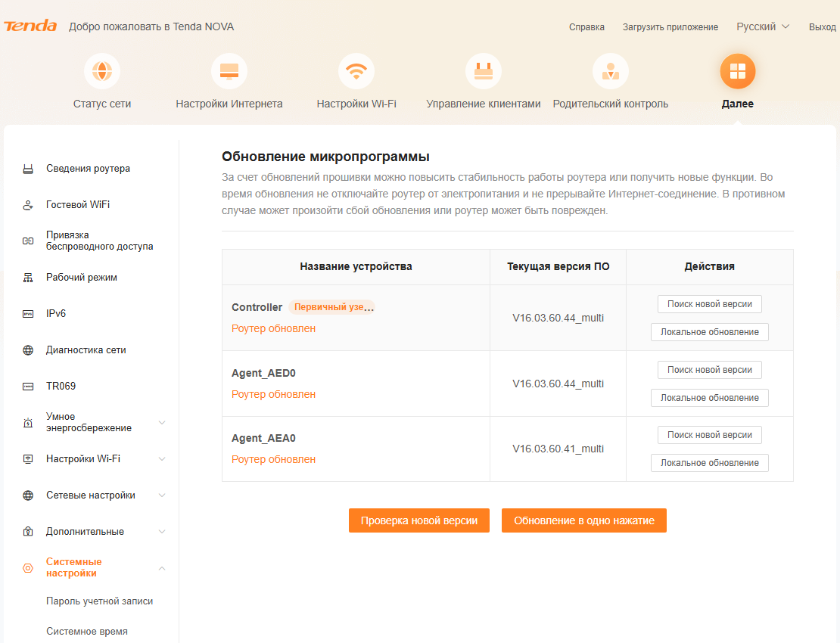This screenshot has width=840, height=643.
Task: Click the Выход logout link
Action: [823, 26]
